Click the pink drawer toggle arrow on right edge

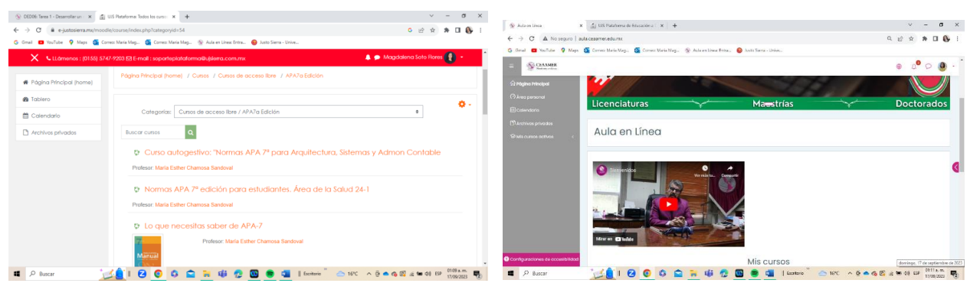[x=956, y=167]
